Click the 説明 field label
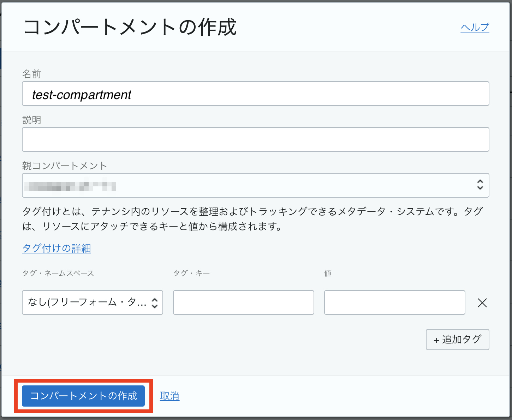 click(x=32, y=120)
